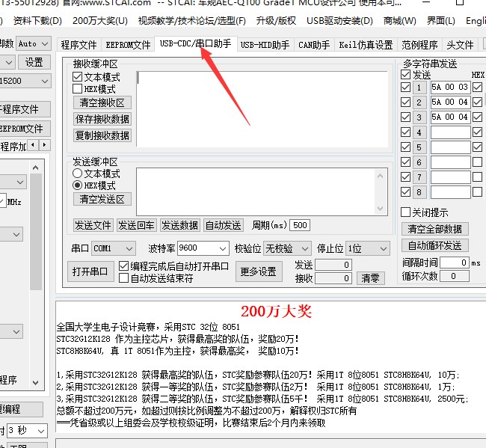Click the 循环次数 input field

point(455,276)
